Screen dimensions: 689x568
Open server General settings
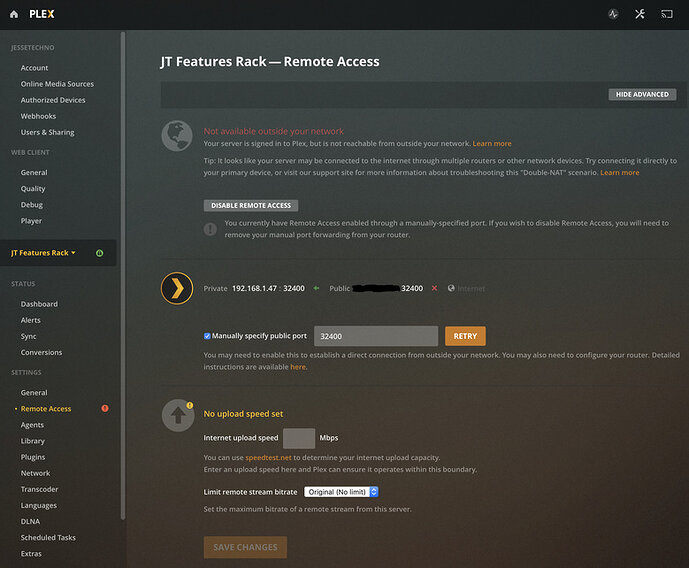[34, 393]
